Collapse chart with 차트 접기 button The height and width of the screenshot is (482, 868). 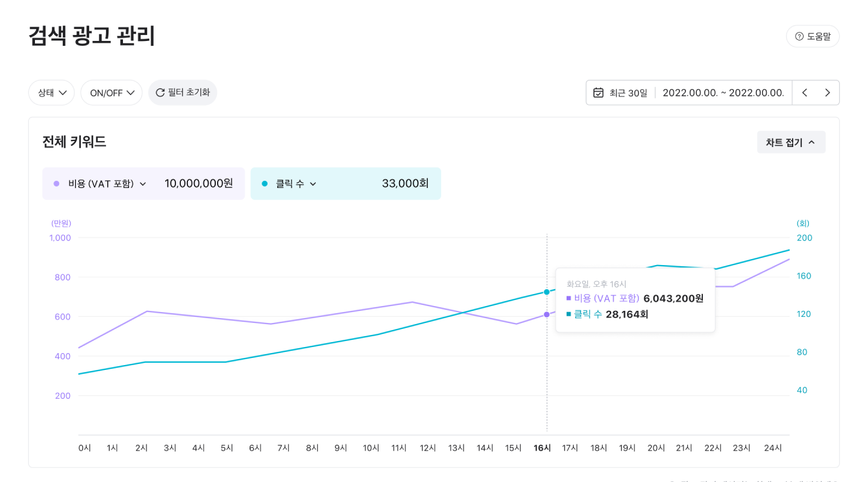[x=791, y=143]
